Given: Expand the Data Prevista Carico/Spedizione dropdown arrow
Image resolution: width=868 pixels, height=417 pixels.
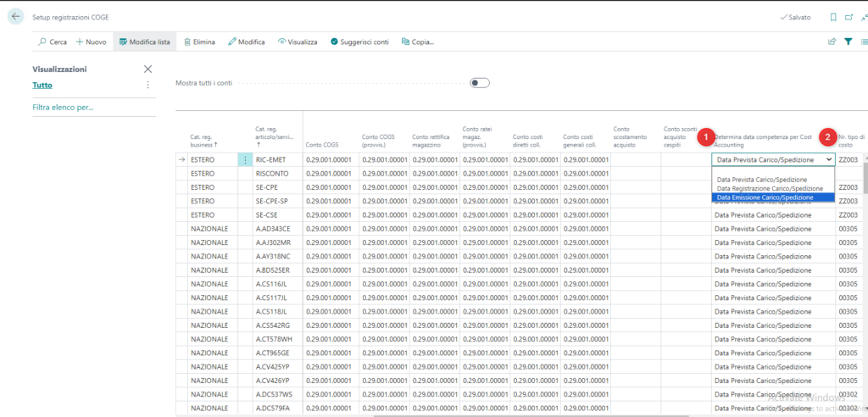Looking at the screenshot, I should click(829, 159).
